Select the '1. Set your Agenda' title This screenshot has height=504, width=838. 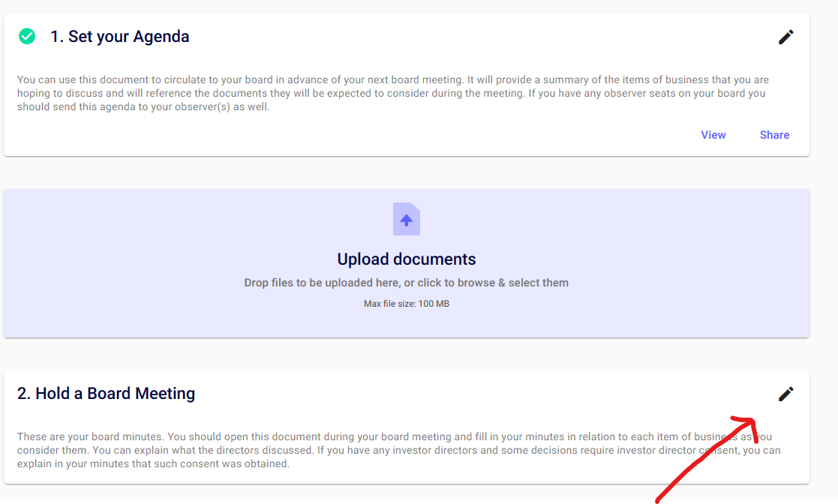tap(119, 37)
